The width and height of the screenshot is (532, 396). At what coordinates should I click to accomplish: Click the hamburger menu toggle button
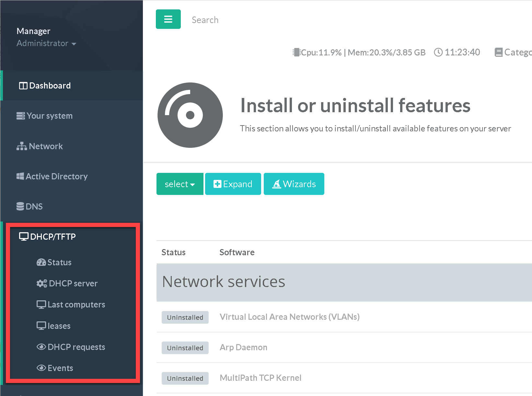tap(168, 19)
